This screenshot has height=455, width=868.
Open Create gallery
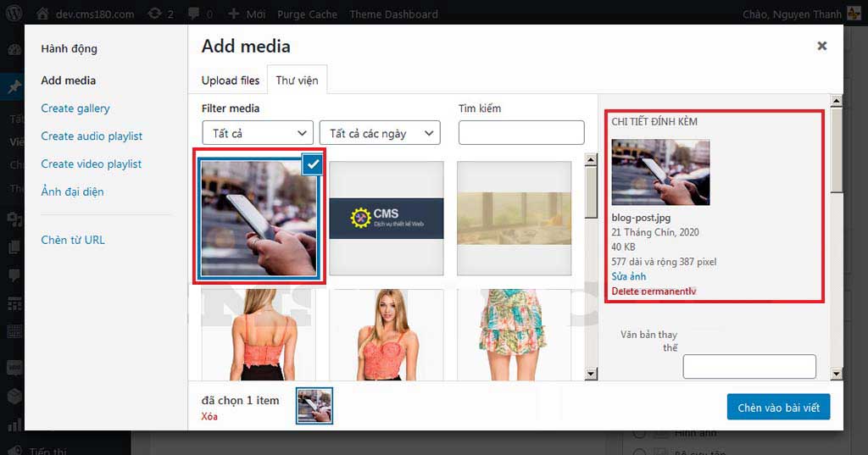click(x=75, y=108)
